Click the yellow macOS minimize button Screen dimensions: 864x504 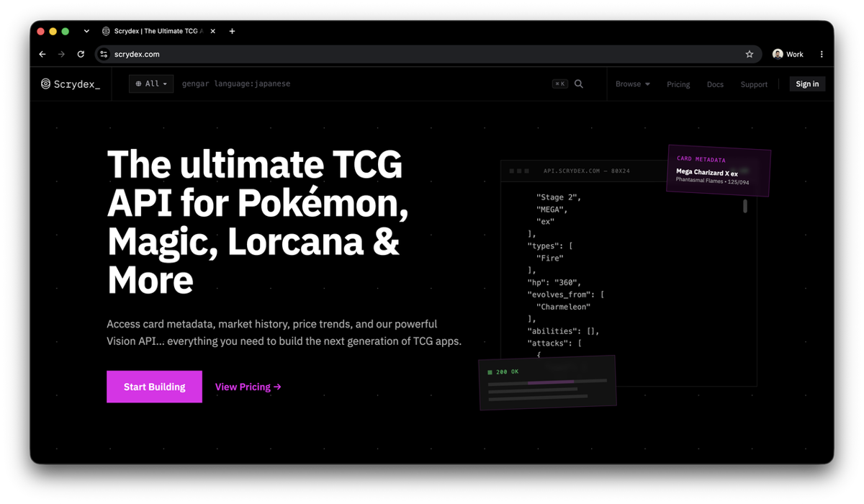(x=53, y=31)
